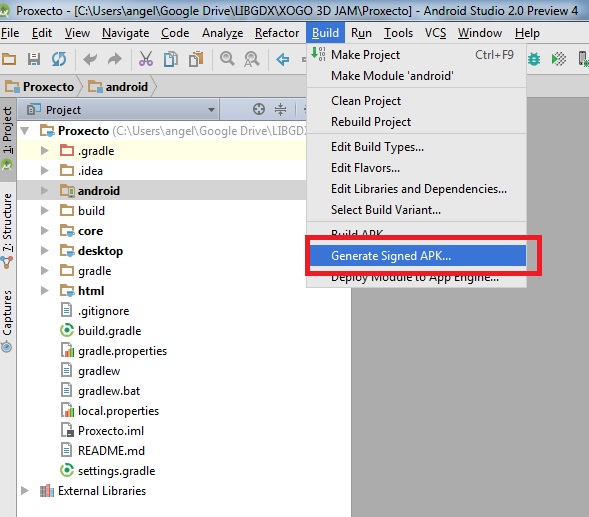Open Edit Build Types... entry
The width and height of the screenshot is (589, 517).
[416, 147]
